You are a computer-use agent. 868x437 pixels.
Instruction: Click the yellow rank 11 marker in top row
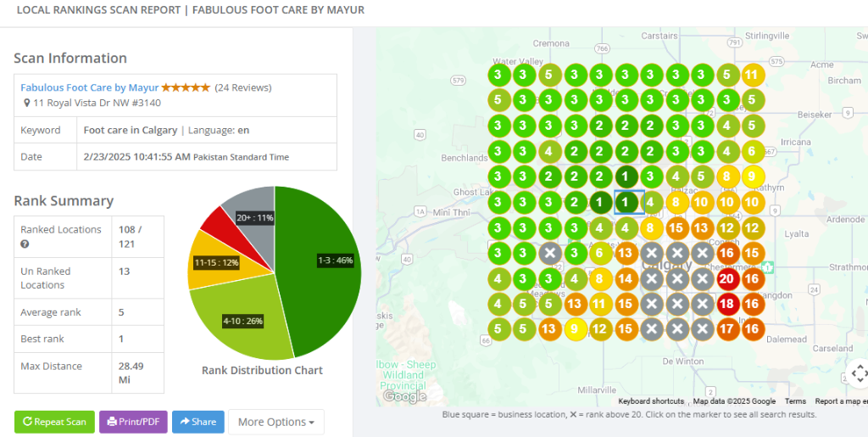752,75
